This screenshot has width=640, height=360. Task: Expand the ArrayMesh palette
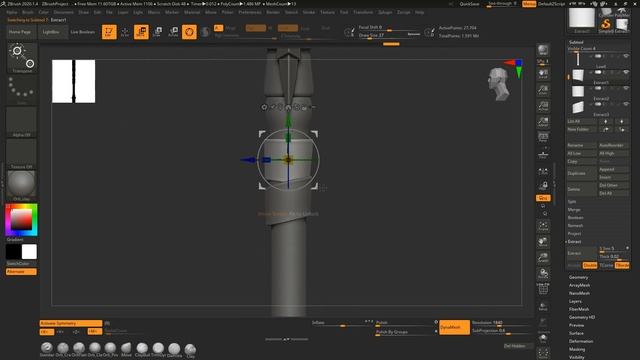click(x=580, y=285)
